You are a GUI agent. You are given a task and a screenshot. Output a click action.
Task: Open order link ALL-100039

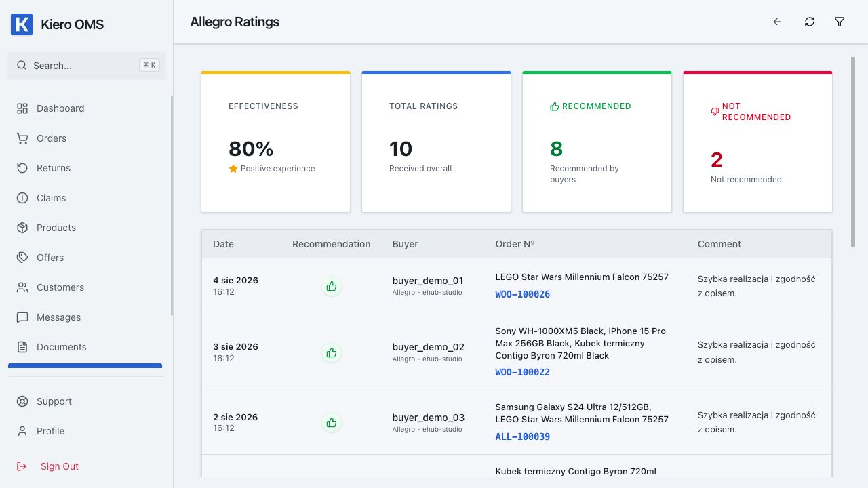tap(523, 436)
